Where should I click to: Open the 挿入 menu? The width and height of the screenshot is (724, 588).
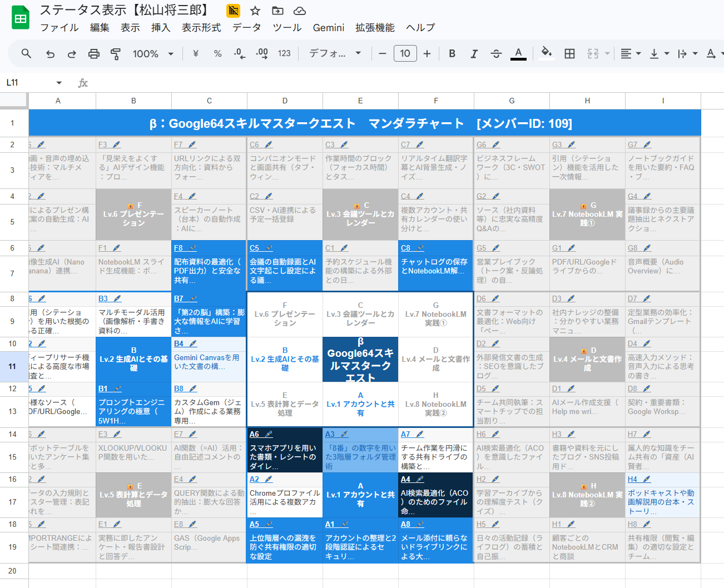click(x=161, y=28)
